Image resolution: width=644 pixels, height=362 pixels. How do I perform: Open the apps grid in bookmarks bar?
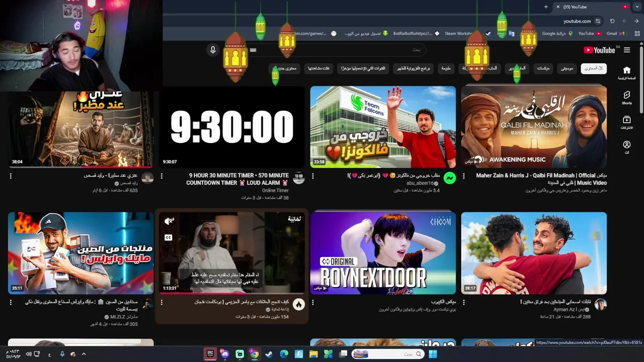(x=636, y=34)
